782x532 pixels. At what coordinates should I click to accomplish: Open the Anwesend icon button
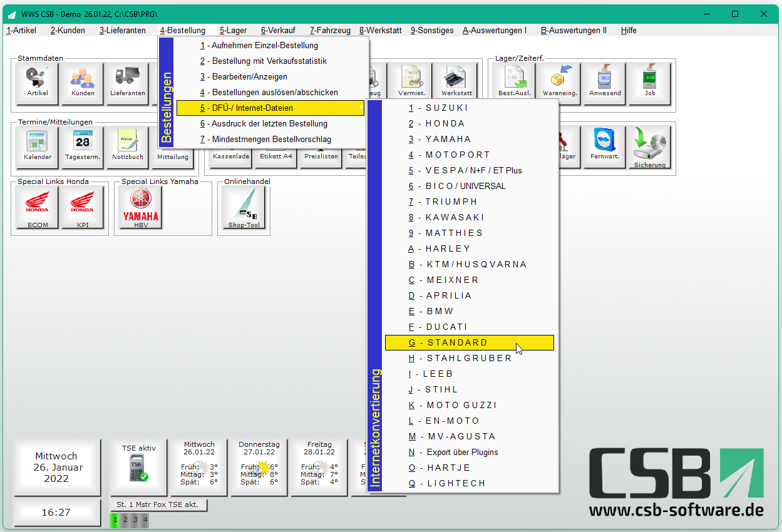point(605,84)
